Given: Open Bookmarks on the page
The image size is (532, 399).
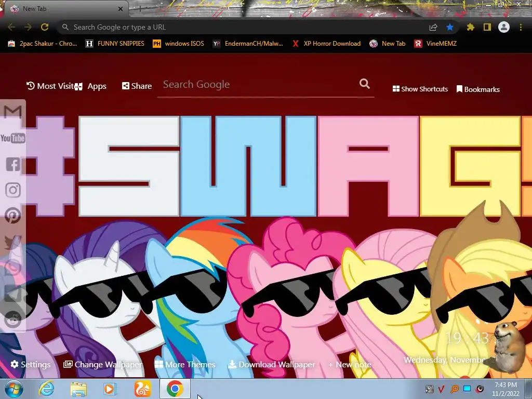Looking at the screenshot, I should coord(478,89).
